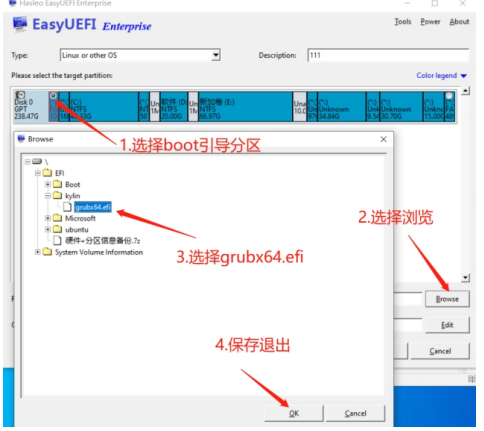Click the ubuntu folder icon
The height and width of the screenshot is (431, 484).
pyautogui.click(x=58, y=229)
